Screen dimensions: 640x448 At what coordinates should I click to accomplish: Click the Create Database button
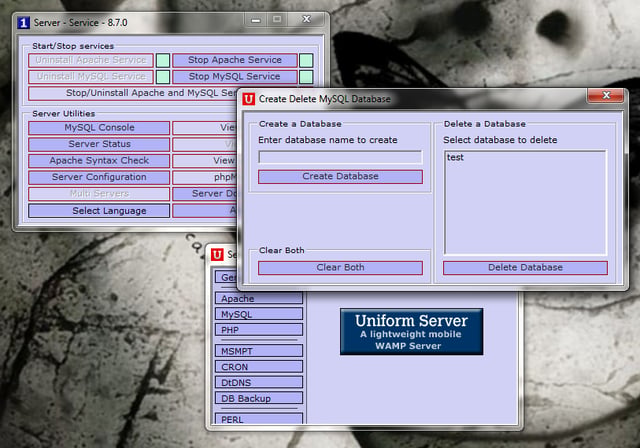(340, 177)
